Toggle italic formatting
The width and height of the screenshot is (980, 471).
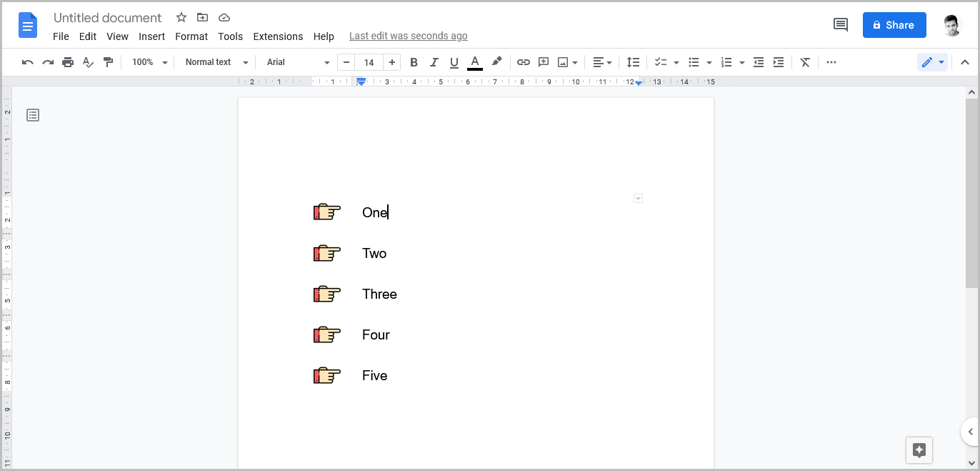coord(434,62)
